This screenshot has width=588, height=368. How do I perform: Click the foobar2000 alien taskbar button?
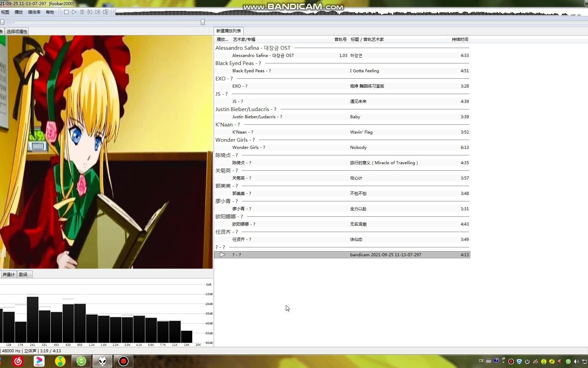(x=102, y=361)
